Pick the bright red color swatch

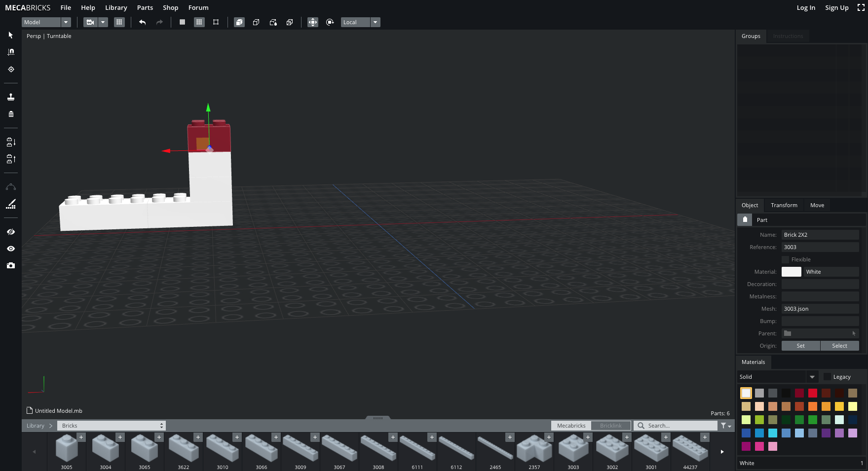813,393
